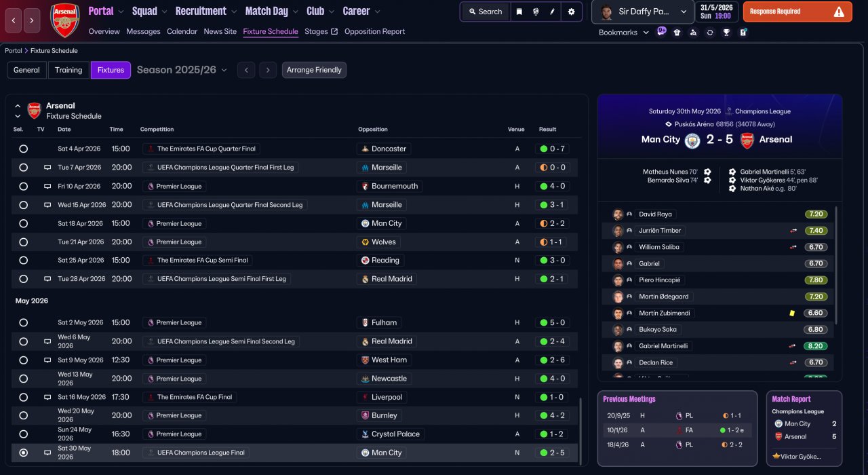Open the Overview tab
This screenshot has width=868, height=475.
click(x=104, y=31)
